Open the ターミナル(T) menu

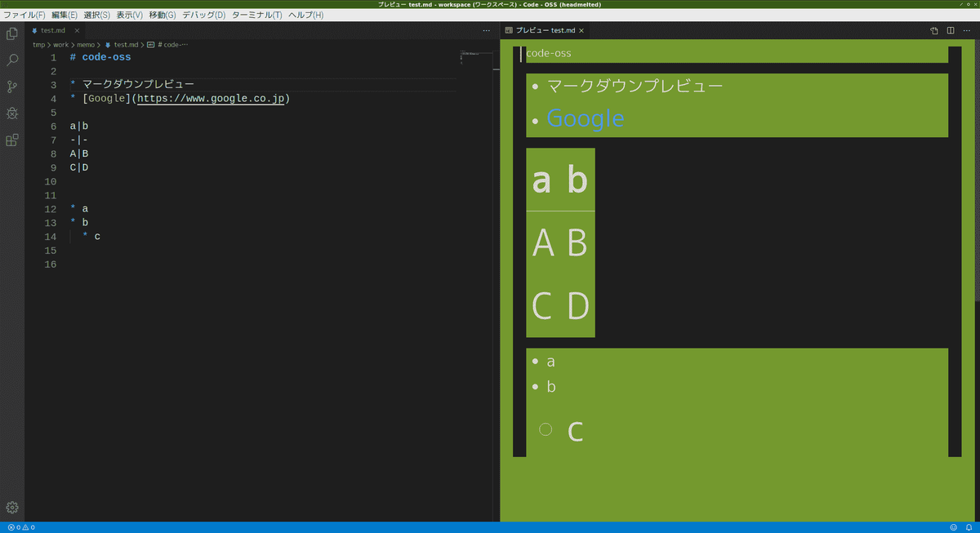257,16
